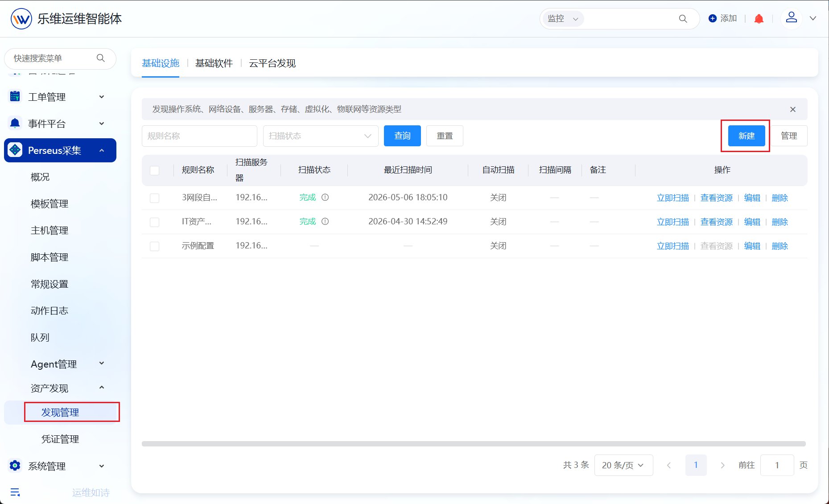Viewport: 829px width, 504px height.
Task: Open 队列 in the sidebar
Action: pyautogui.click(x=40, y=338)
